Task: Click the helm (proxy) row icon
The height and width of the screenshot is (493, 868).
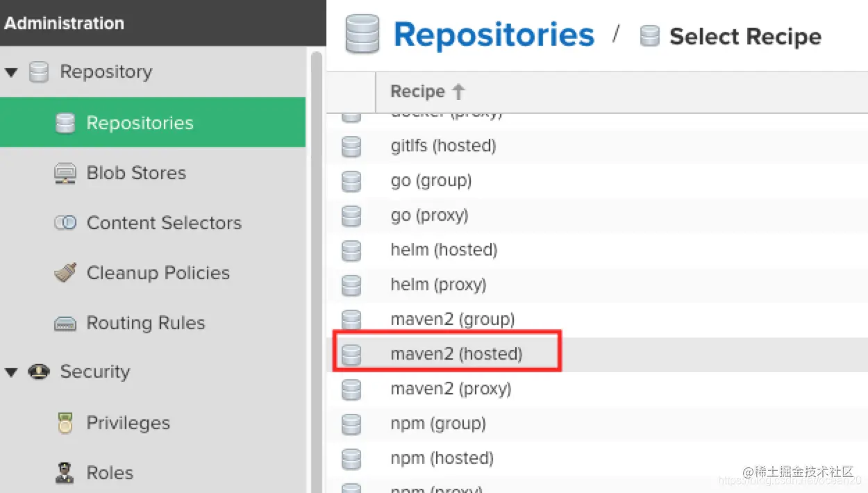Action: pos(351,285)
